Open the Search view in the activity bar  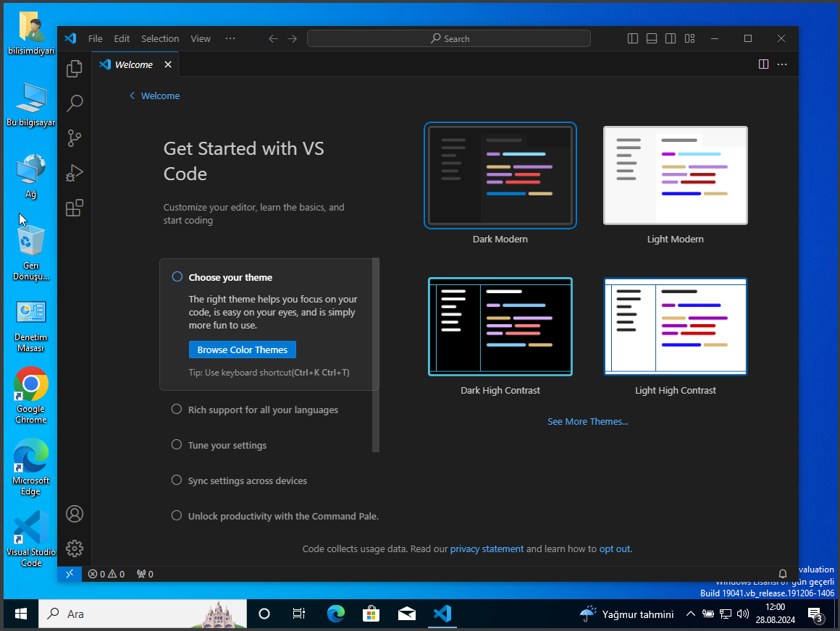(75, 103)
